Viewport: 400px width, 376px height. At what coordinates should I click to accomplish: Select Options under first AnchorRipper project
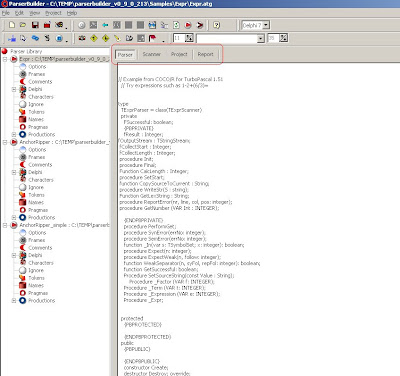(37, 150)
